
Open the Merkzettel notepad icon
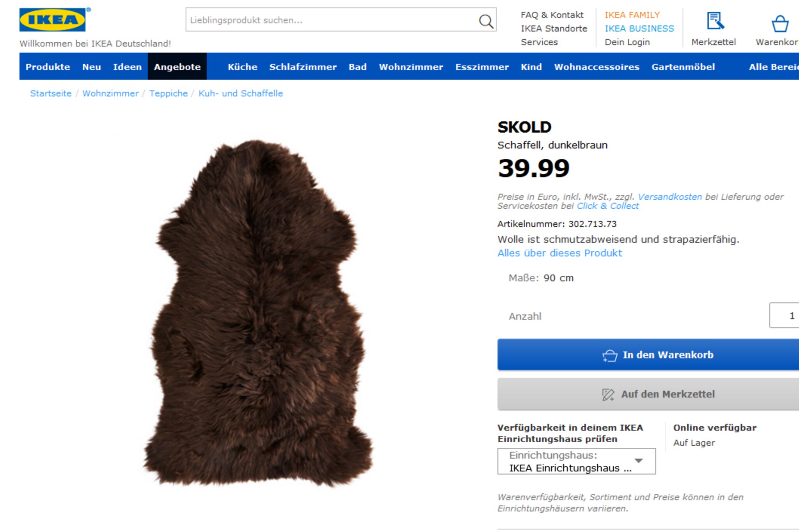pyautogui.click(x=715, y=21)
